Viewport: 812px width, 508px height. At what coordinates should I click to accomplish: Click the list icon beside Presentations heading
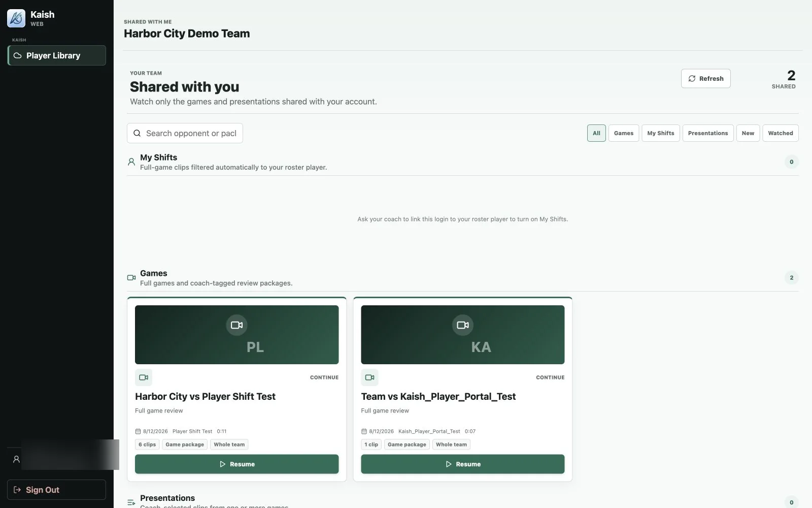[x=131, y=502]
